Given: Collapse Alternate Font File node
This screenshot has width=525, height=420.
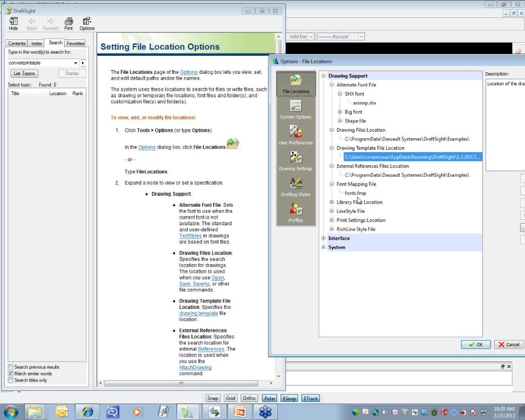Looking at the screenshot, I should pyautogui.click(x=331, y=85).
